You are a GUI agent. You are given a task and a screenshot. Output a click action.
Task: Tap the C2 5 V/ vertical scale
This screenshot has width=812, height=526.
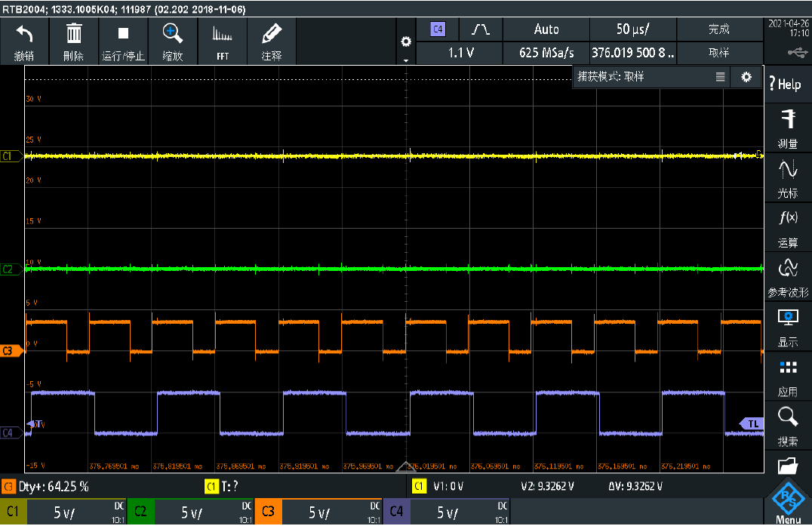click(192, 512)
